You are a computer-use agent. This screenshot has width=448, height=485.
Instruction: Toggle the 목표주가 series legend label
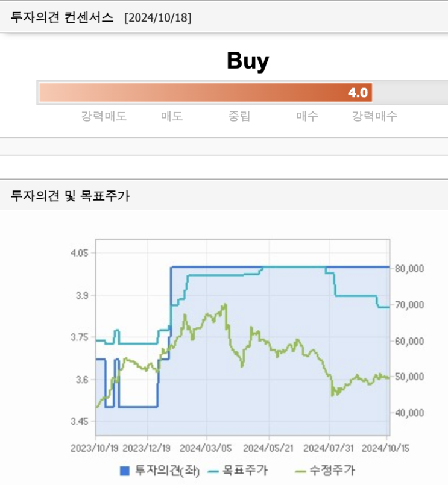pos(245,470)
